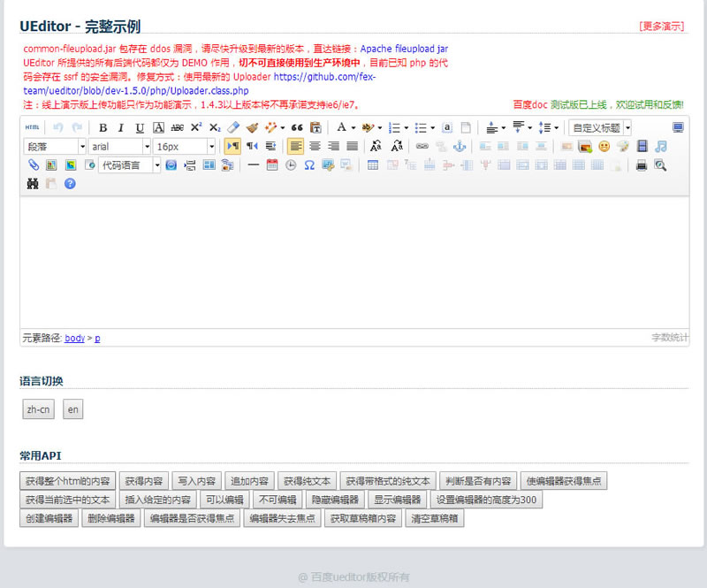Insert time using clock icon

tap(291, 164)
